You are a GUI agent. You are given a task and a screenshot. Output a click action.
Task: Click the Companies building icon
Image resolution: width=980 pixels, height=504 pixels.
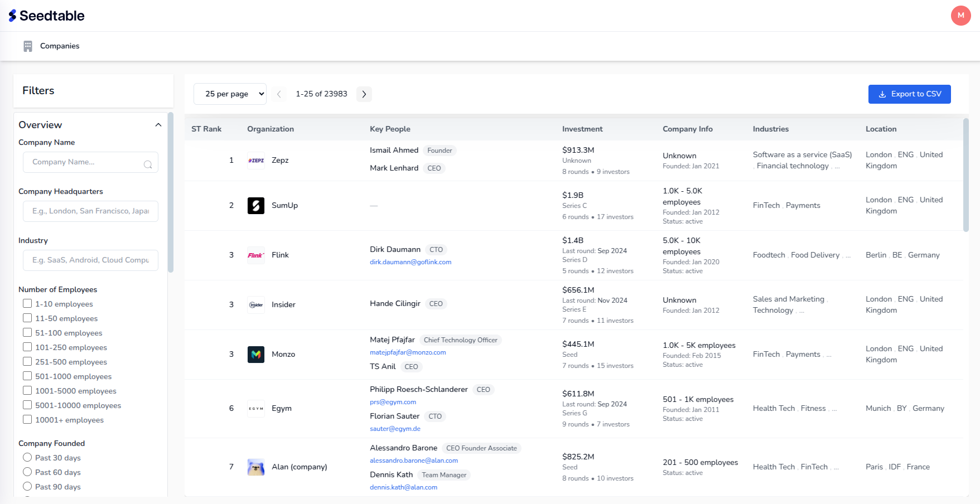click(28, 46)
